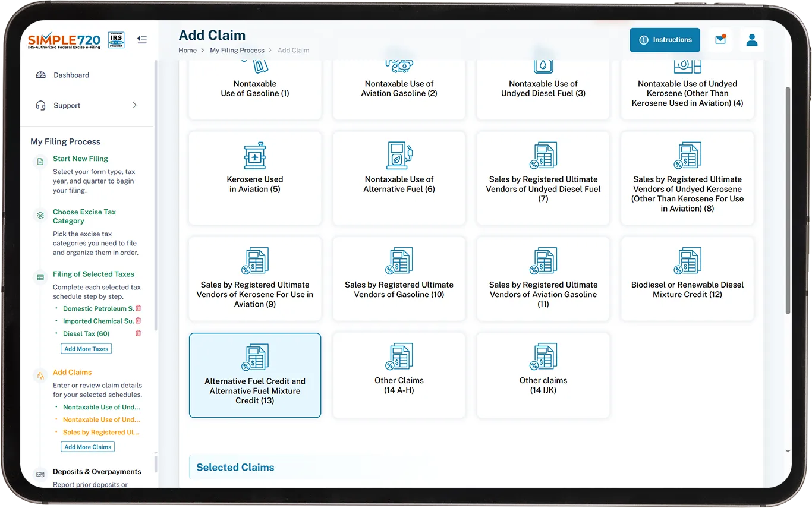Open the Dashboard menu item
The height and width of the screenshot is (508, 812).
click(71, 75)
